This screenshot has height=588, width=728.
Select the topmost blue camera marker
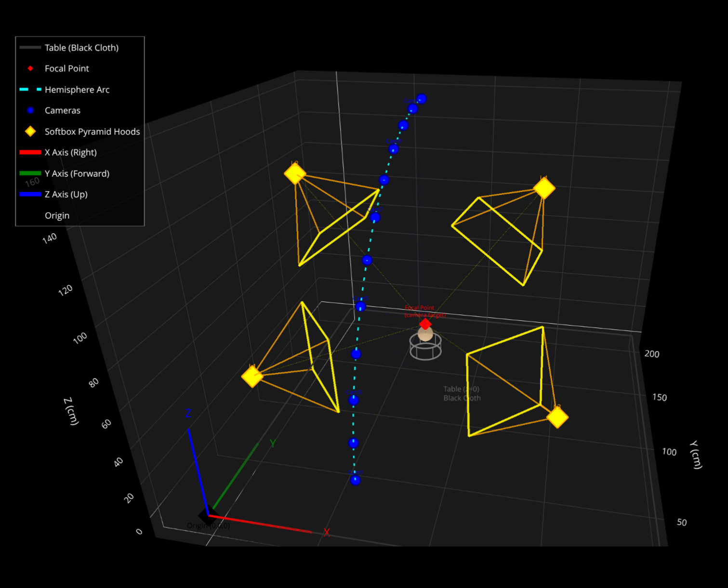(421, 99)
